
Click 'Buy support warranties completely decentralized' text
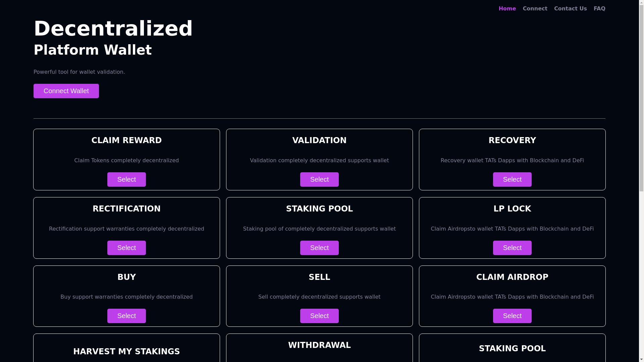pos(126,297)
